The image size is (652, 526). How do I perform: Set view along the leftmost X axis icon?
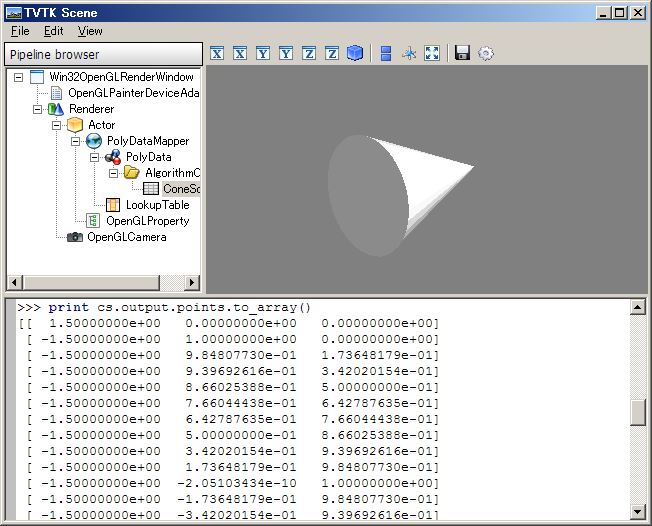[217, 53]
